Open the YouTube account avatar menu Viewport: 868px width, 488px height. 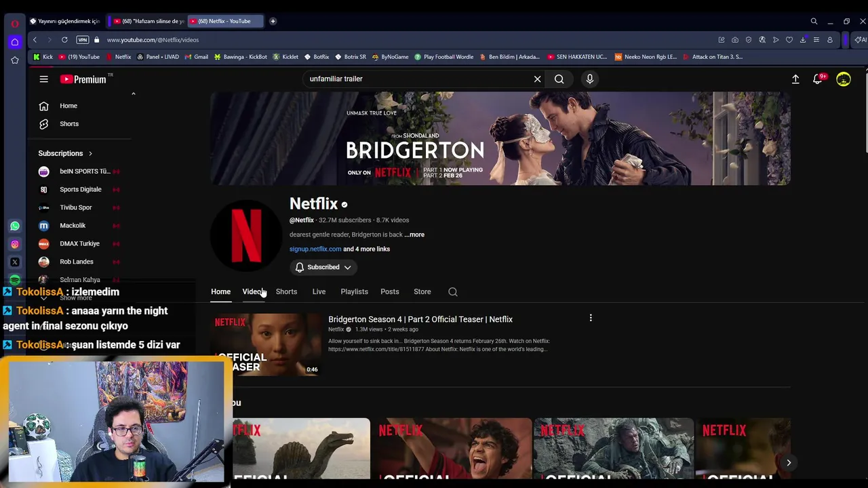(844, 79)
